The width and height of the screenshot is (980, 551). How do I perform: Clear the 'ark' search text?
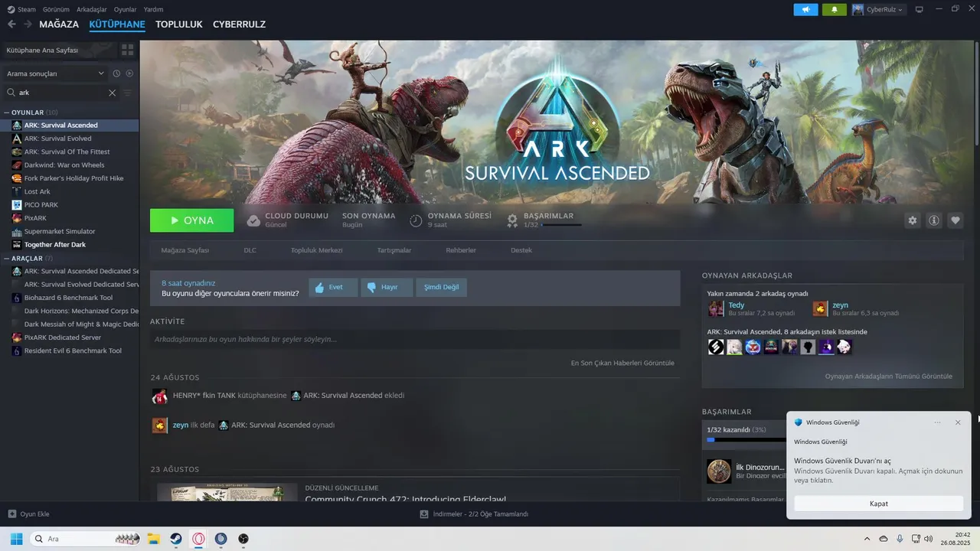(x=112, y=93)
